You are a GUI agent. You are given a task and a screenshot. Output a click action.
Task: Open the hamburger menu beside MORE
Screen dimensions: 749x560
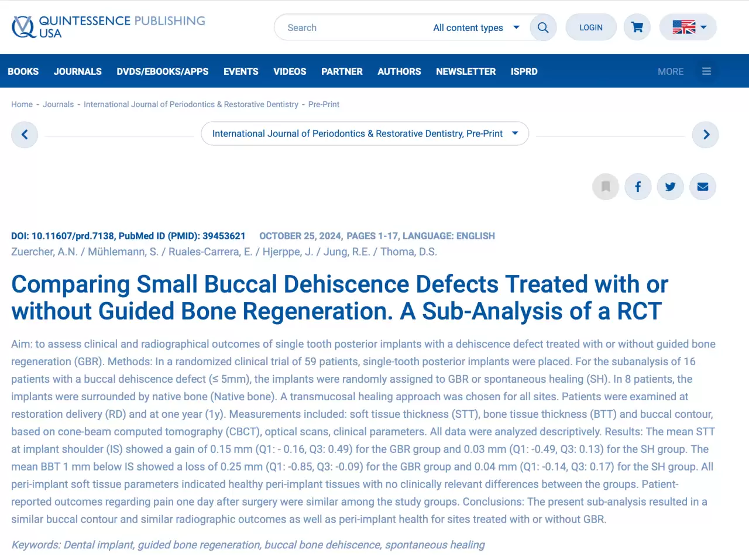[x=706, y=71]
